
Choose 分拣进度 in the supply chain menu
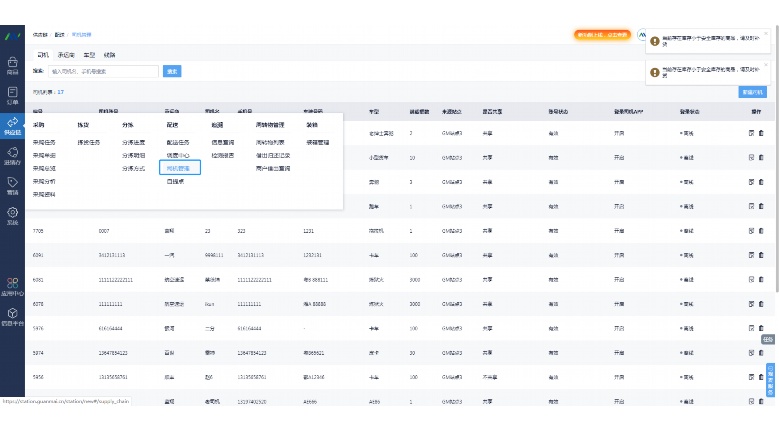tap(133, 143)
